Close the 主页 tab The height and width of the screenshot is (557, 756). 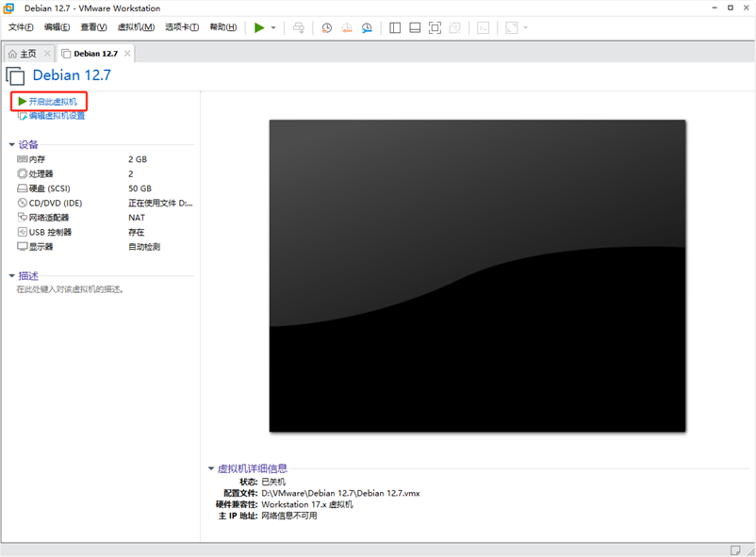coord(47,54)
